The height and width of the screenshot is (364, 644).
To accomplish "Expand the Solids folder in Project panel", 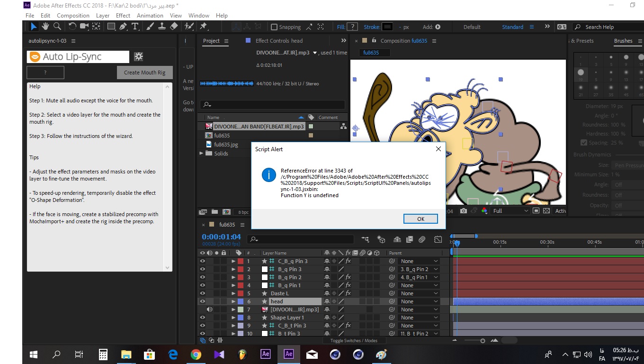I will point(202,154).
